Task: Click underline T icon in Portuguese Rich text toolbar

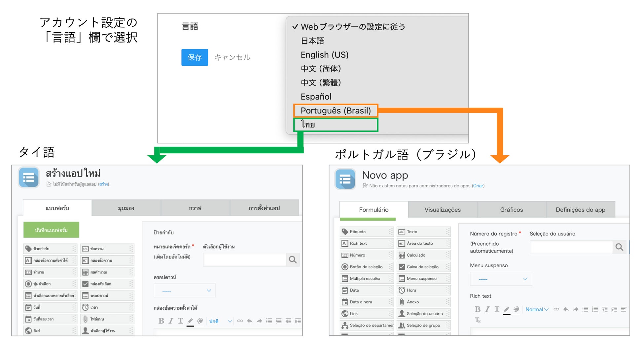Action: point(497,309)
